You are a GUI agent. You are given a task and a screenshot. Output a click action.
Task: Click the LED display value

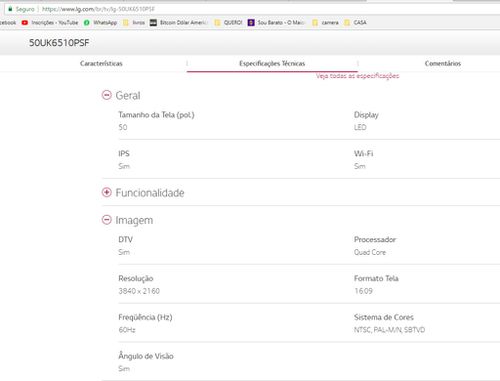click(360, 127)
